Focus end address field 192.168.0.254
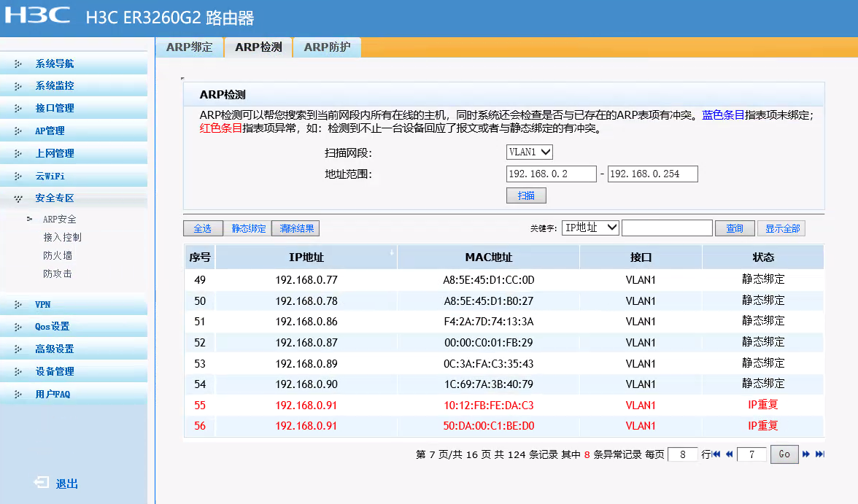 652,174
